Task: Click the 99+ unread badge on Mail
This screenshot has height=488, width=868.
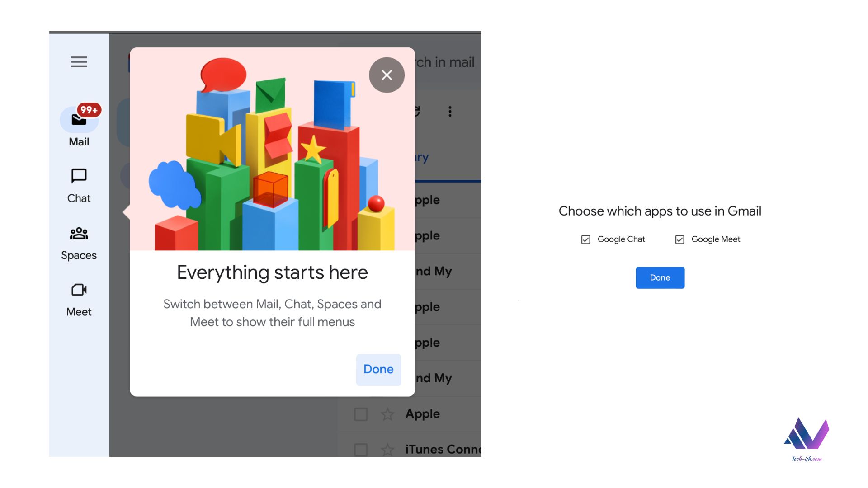Action: point(89,110)
